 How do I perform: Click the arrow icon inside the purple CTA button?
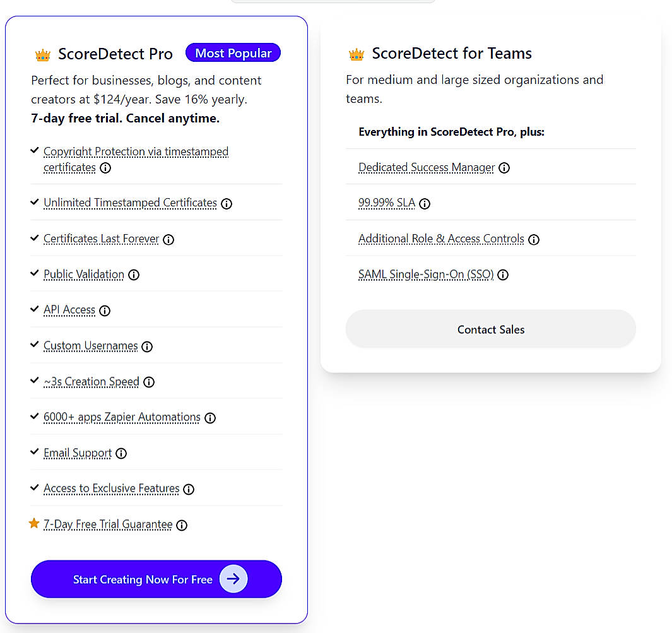click(x=233, y=579)
